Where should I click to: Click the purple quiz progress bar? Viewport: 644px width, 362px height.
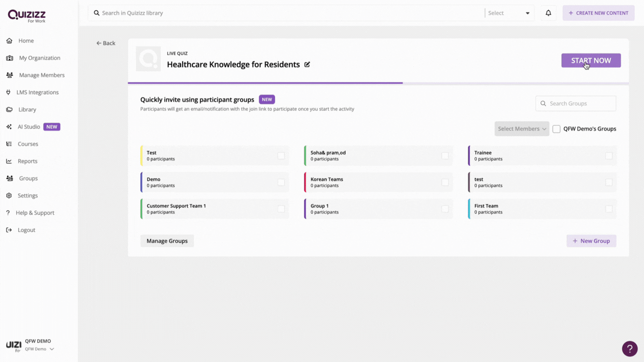coord(265,83)
